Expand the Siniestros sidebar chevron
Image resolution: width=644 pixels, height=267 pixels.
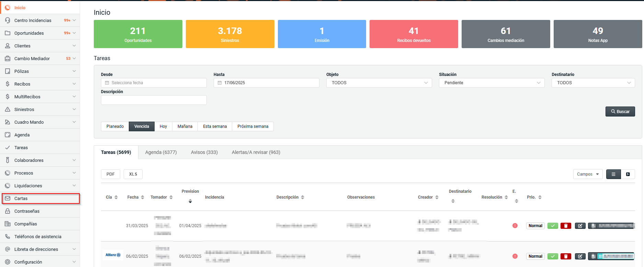click(74, 109)
